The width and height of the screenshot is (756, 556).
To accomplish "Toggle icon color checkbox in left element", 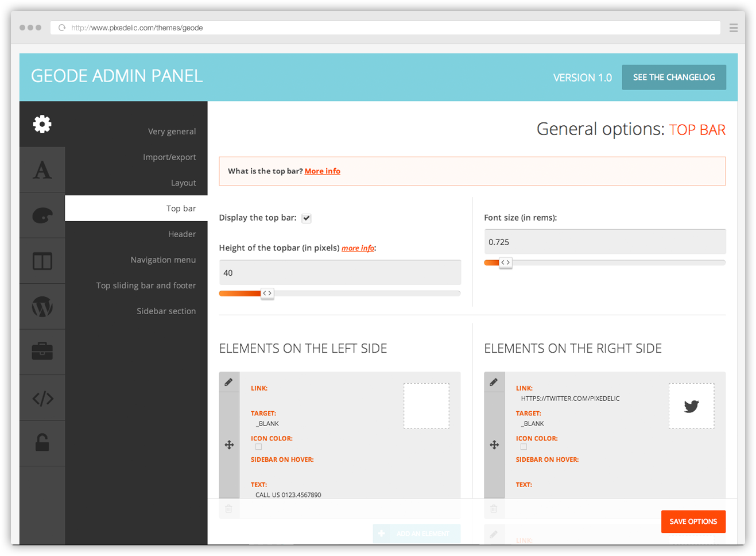I will pyautogui.click(x=258, y=447).
